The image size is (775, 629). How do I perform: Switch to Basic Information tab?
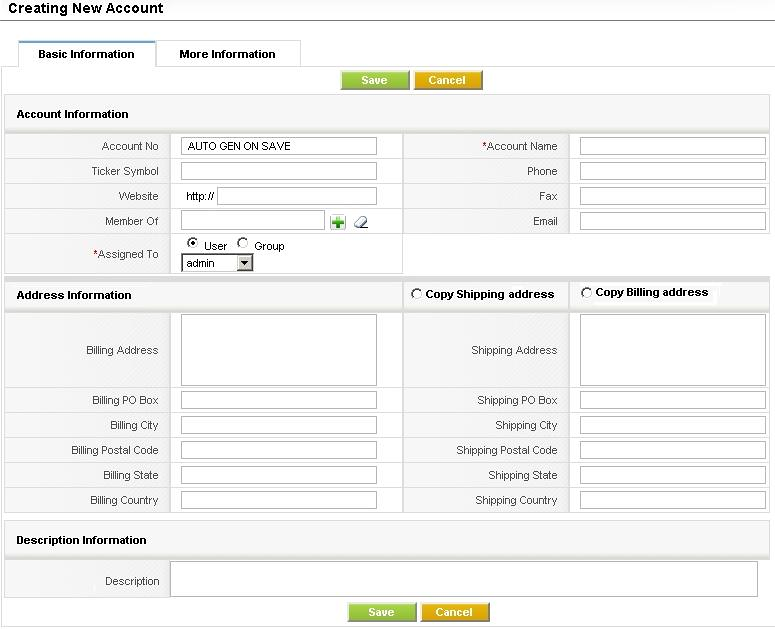(86, 54)
